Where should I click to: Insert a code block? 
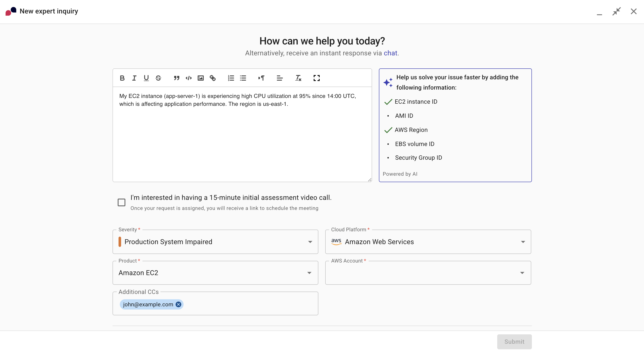[188, 78]
